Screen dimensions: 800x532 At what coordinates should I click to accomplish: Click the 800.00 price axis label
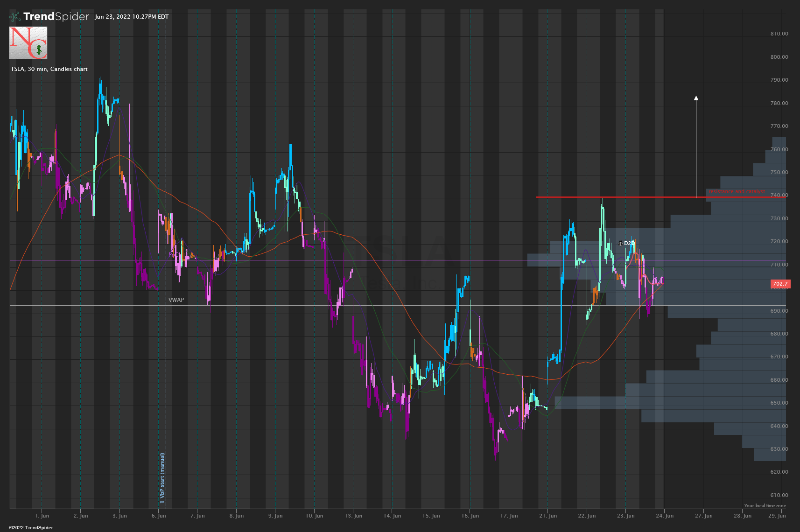[779, 57]
